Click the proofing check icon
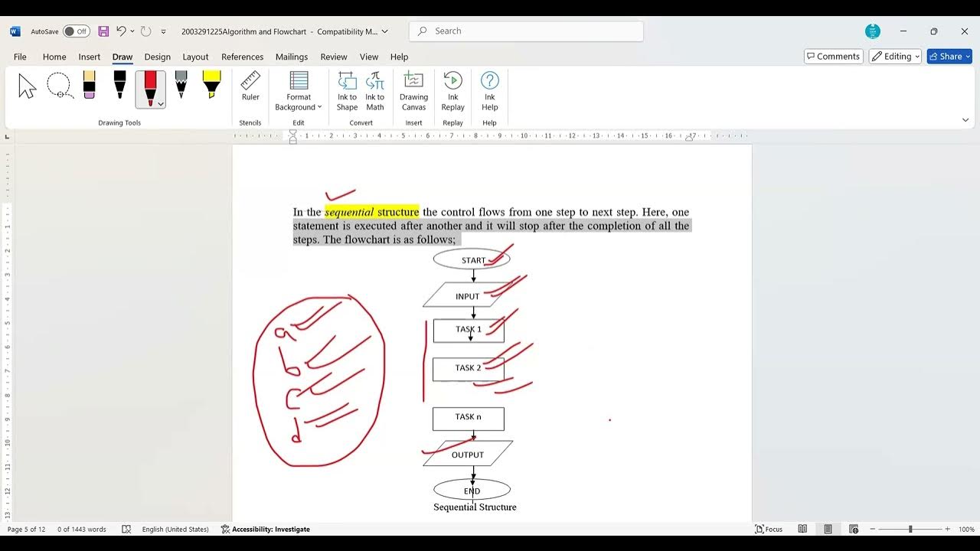 (x=126, y=530)
